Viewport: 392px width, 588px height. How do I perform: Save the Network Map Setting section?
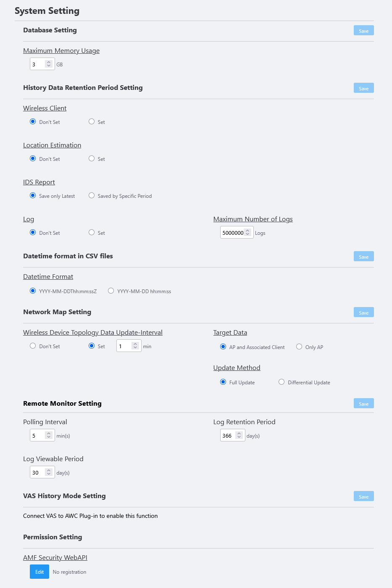point(363,312)
